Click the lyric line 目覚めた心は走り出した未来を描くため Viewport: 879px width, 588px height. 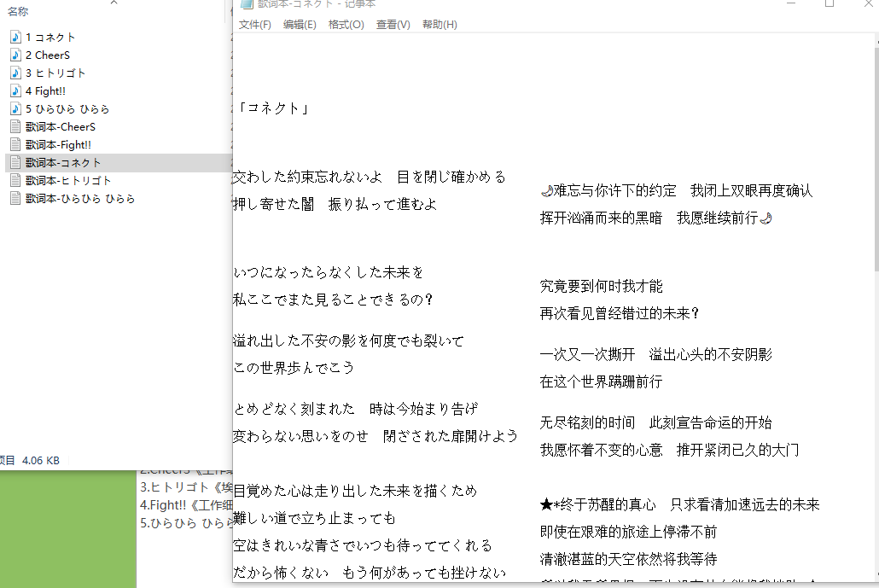pyautogui.click(x=355, y=491)
